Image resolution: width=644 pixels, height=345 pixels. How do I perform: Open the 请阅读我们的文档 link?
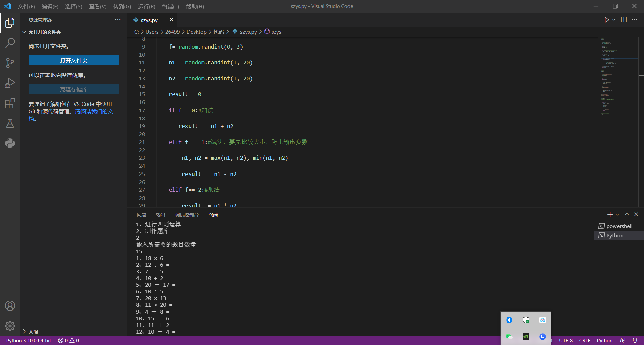94,111
